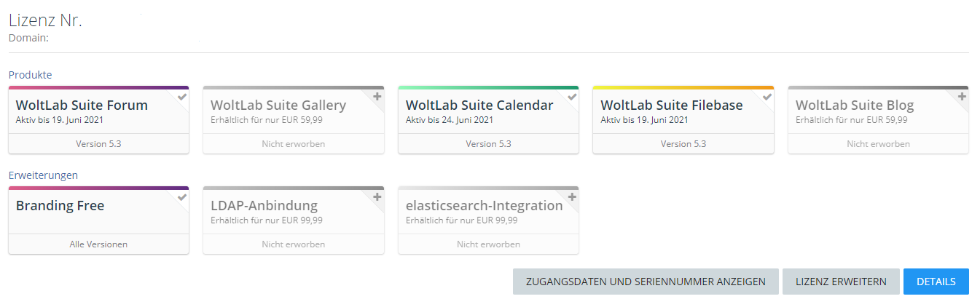Image resolution: width=980 pixels, height=307 pixels.
Task: Click Lizenz erweitern button
Action: coord(841,282)
